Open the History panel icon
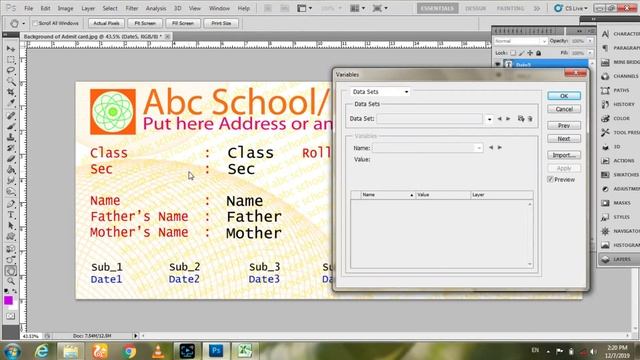640x360 pixels. [605, 104]
